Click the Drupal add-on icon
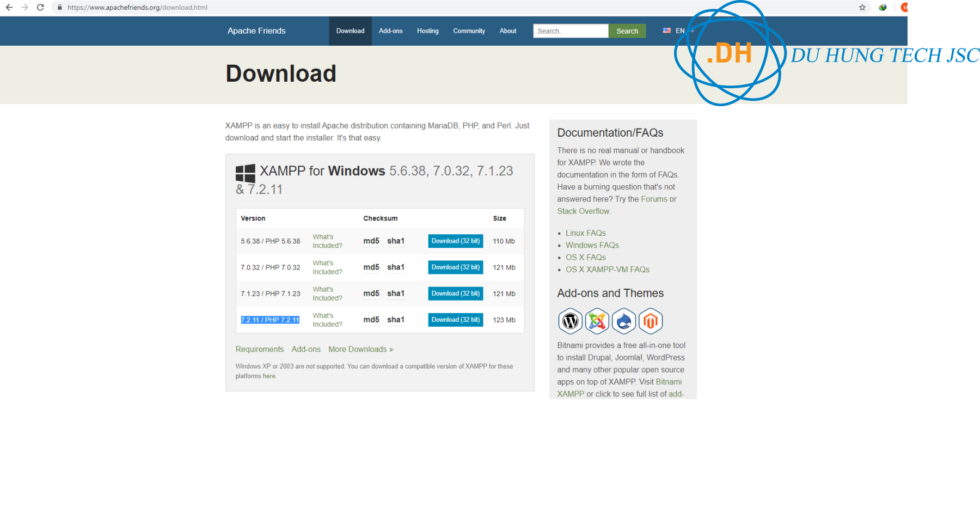Image resolution: width=980 pixels, height=525 pixels. pyautogui.click(x=624, y=321)
